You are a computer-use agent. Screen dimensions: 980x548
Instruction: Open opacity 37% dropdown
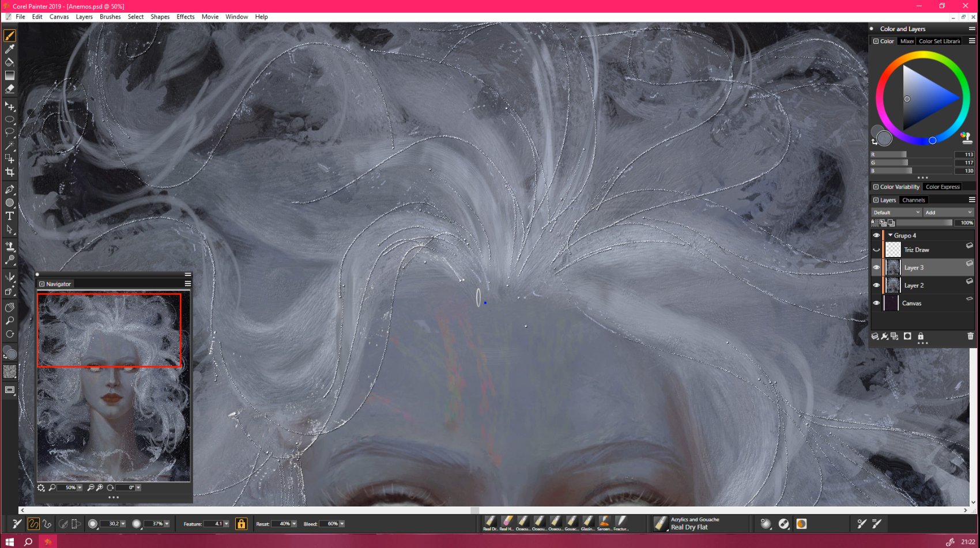click(167, 524)
